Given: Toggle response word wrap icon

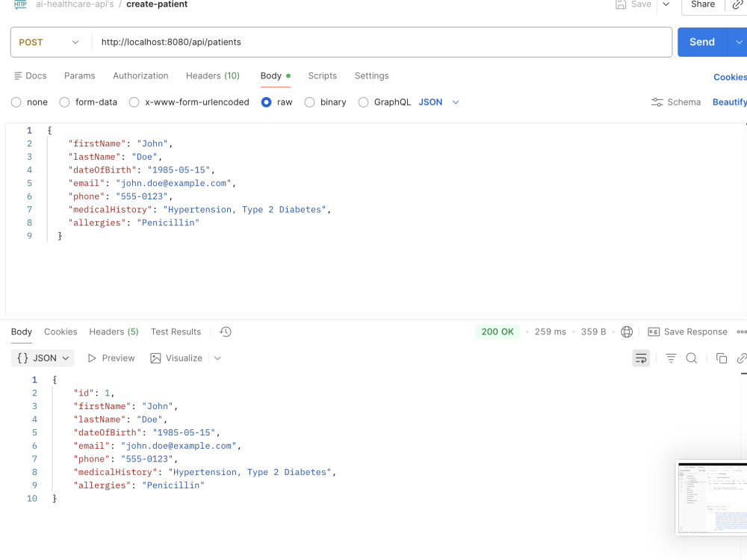Looking at the screenshot, I should click(x=641, y=358).
